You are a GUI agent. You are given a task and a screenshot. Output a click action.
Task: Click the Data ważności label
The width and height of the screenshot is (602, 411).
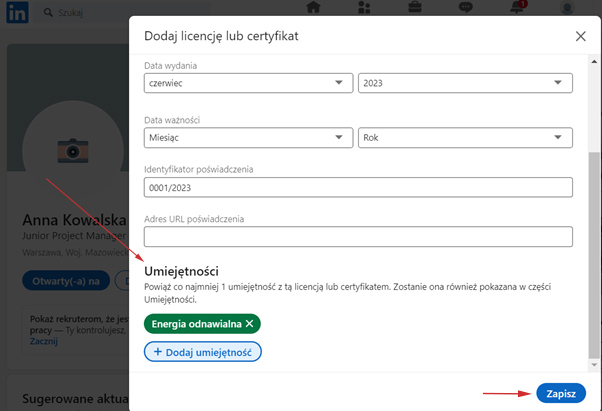click(x=172, y=120)
